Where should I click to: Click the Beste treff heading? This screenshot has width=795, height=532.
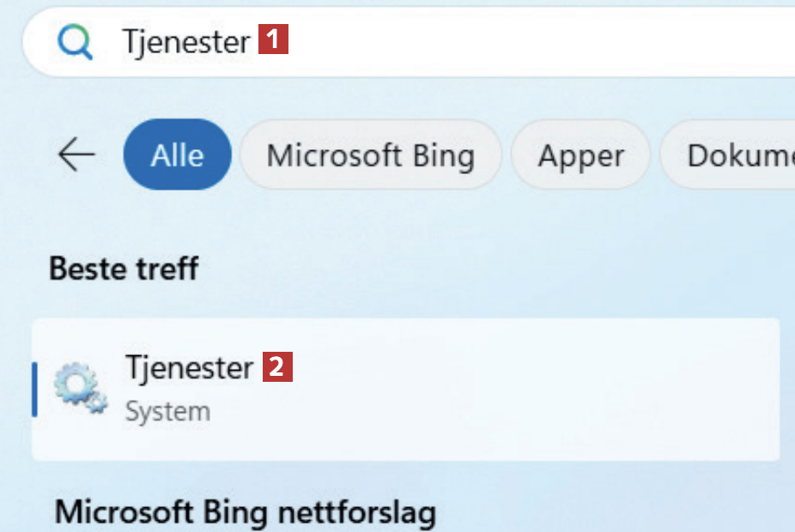coord(124,269)
